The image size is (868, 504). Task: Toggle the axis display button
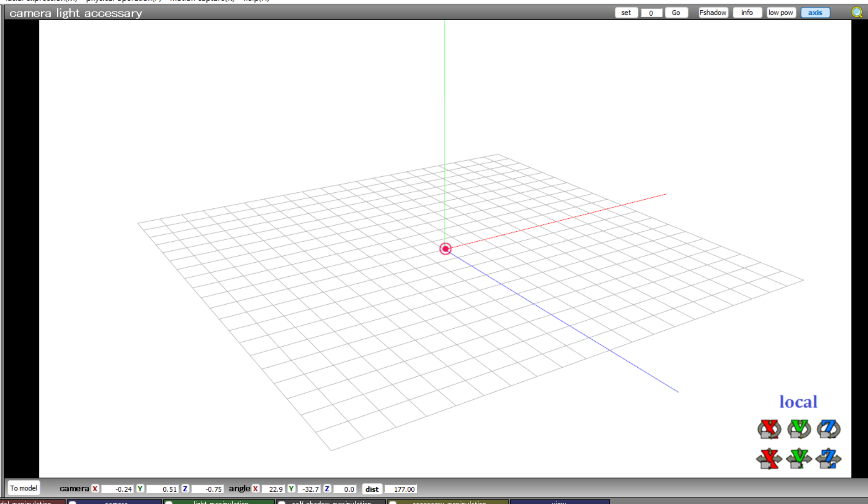815,13
